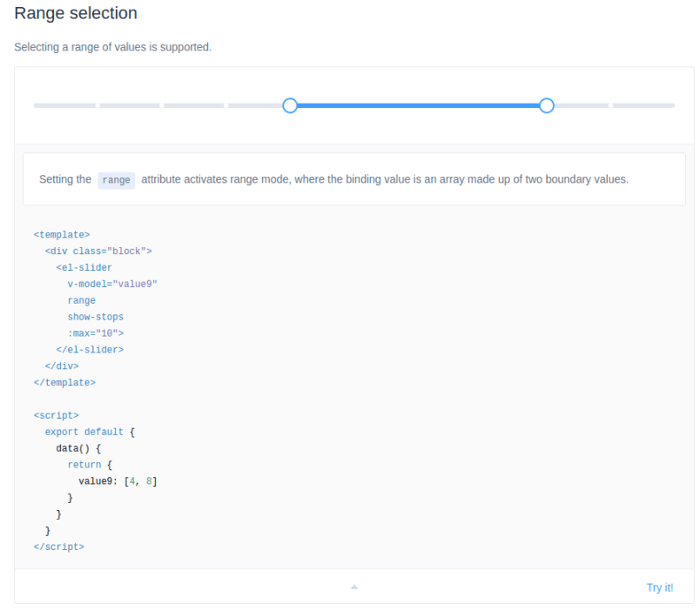Click the blue selected range bar
Image resolution: width=700 pixels, height=611 pixels.
coord(418,106)
